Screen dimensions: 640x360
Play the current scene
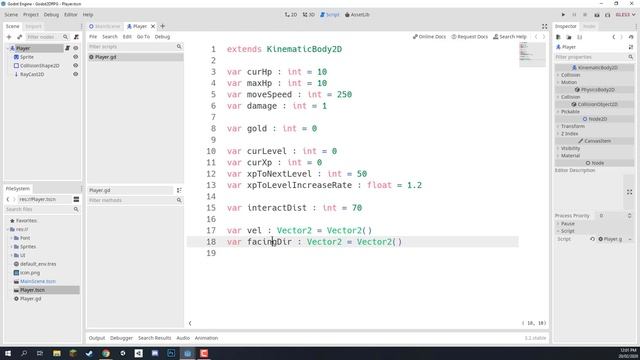coord(597,15)
